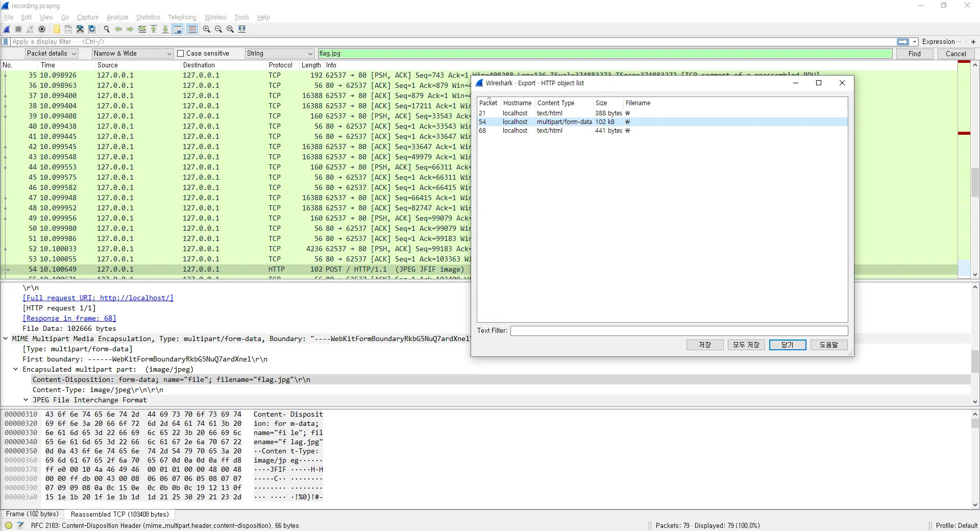Jump to the last packet
Viewport: 980px width, 531px height.
pos(165,29)
